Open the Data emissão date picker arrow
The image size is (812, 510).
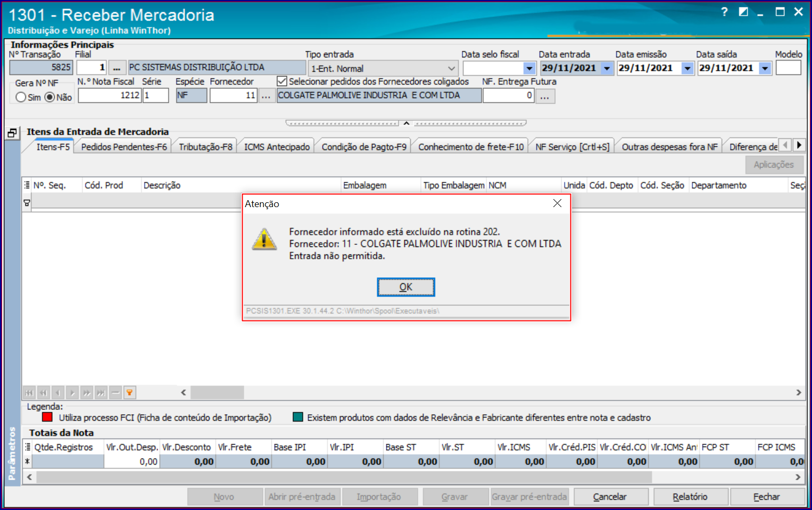click(x=687, y=68)
